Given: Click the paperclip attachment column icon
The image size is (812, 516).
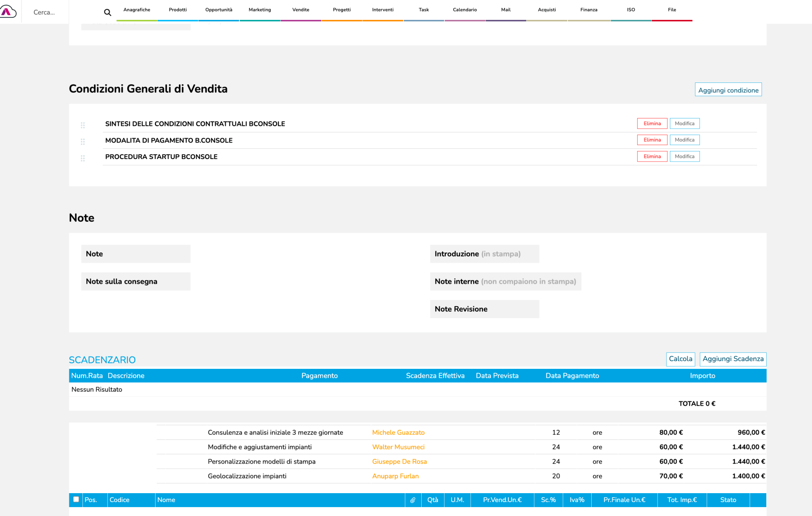Looking at the screenshot, I should pyautogui.click(x=413, y=500).
